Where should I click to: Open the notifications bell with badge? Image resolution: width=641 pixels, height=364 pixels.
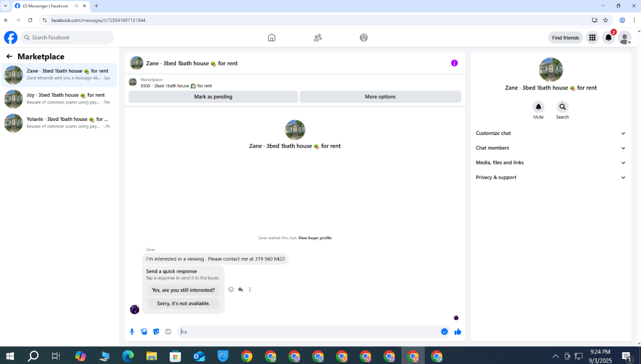[608, 38]
